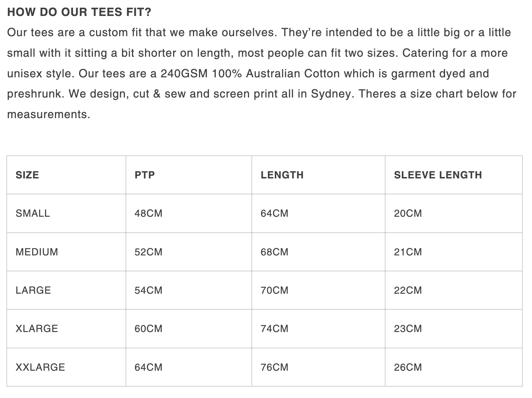Select the LARGE size row label
The height and width of the screenshot is (398, 532).
point(33,290)
